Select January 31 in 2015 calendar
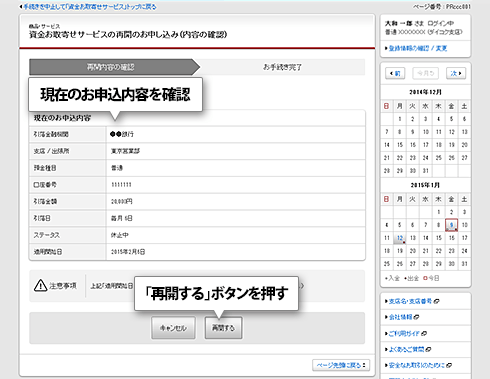 [x=464, y=264]
